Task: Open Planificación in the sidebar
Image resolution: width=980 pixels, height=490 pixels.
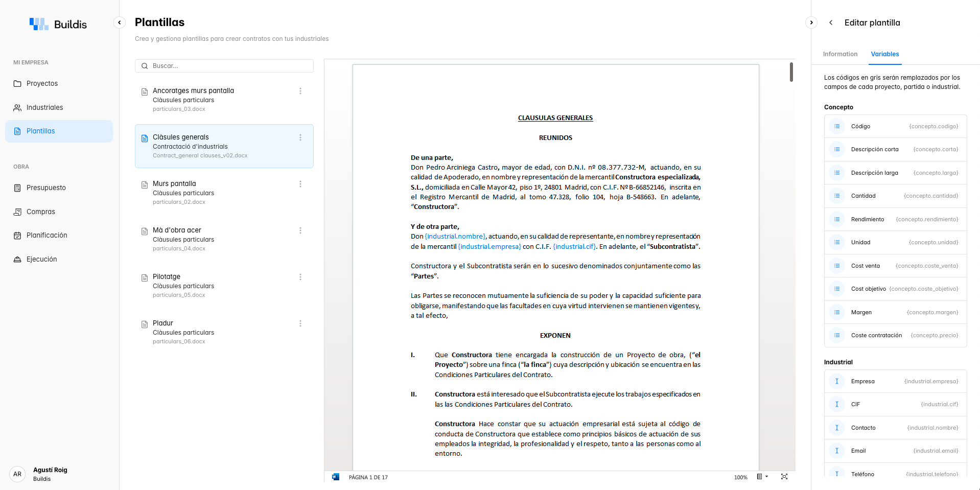Action: 59,235
